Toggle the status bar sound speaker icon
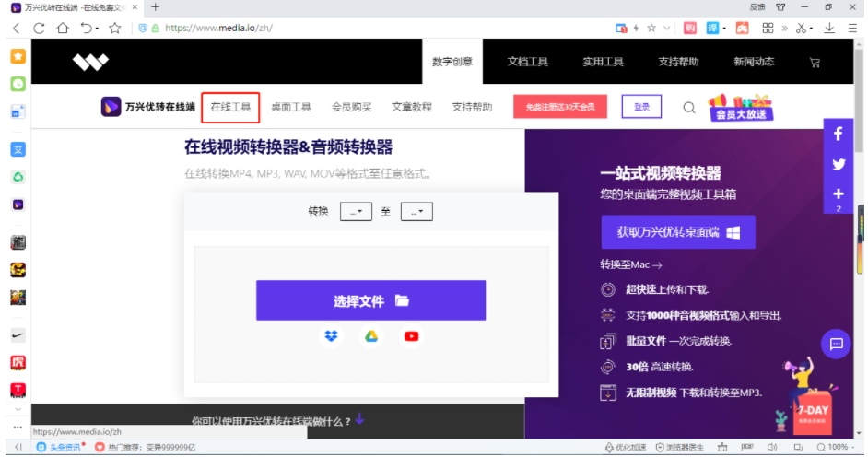868x457 pixels. (771, 447)
